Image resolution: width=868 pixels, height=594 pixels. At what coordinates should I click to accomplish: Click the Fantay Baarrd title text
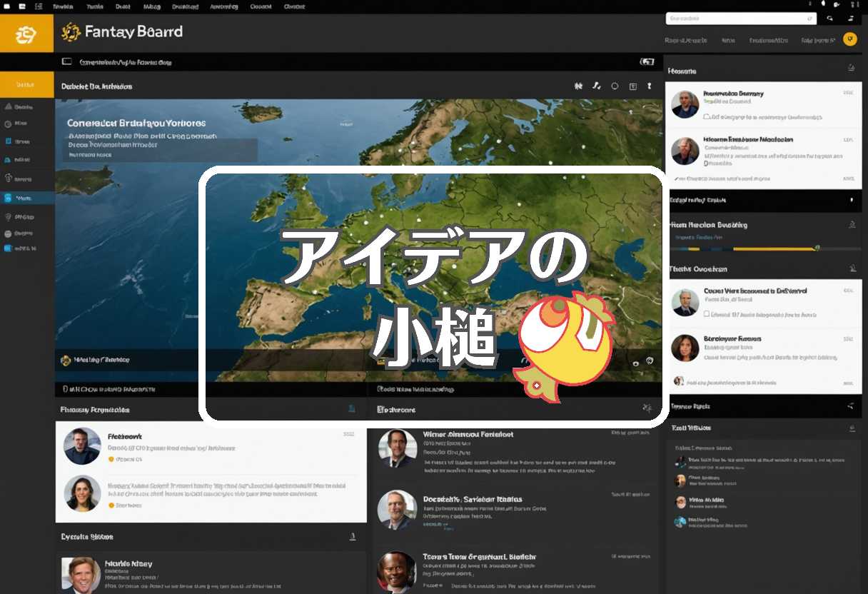(x=133, y=31)
